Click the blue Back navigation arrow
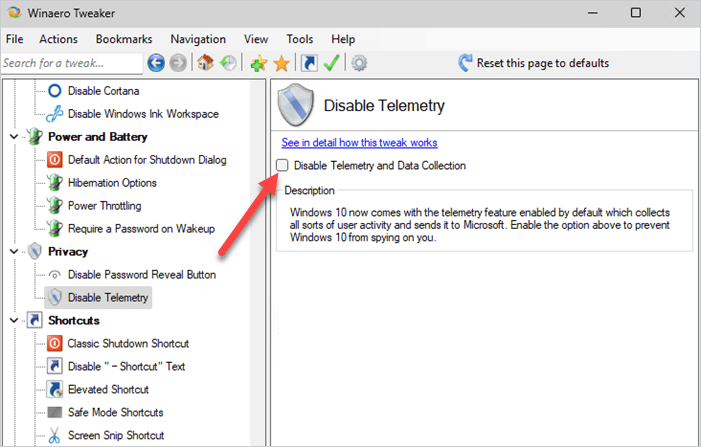 click(x=156, y=63)
